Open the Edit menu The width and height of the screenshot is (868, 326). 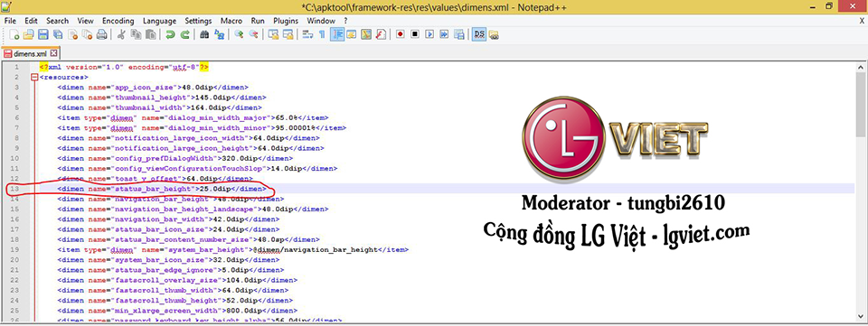[x=31, y=21]
